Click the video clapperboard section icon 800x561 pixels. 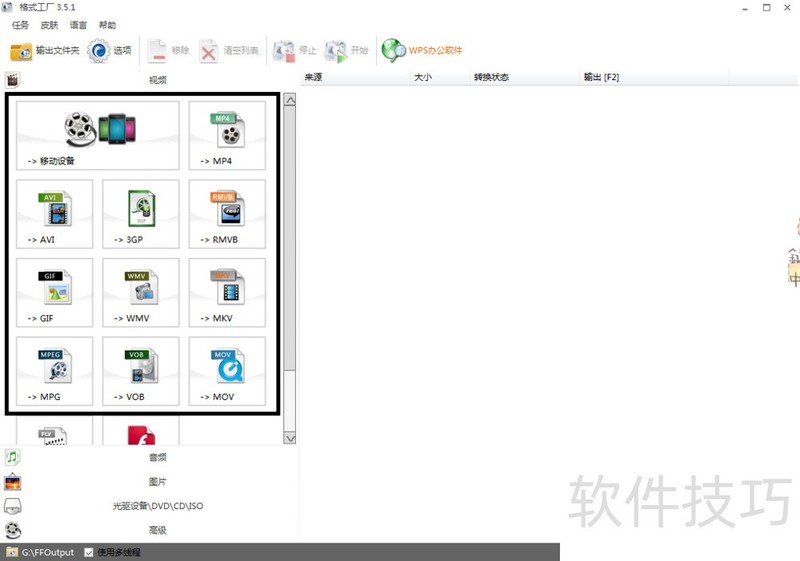tap(13, 80)
